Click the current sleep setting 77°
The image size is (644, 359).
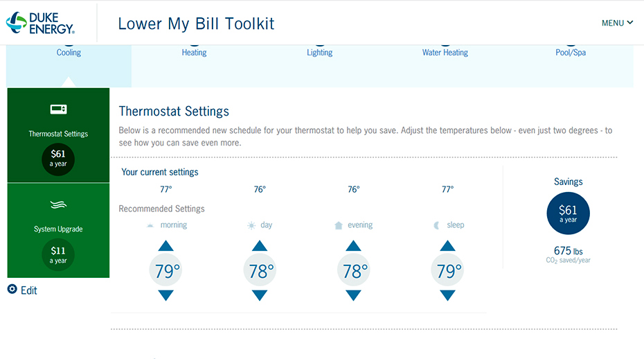coord(447,189)
